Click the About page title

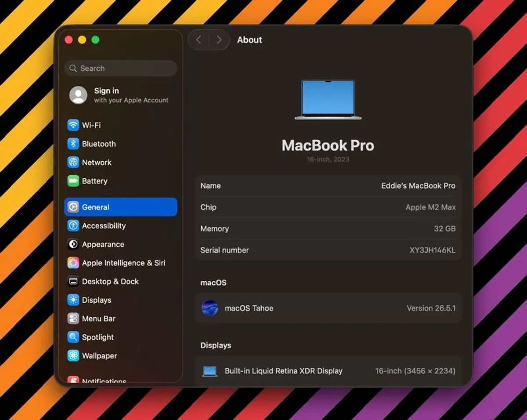point(249,40)
